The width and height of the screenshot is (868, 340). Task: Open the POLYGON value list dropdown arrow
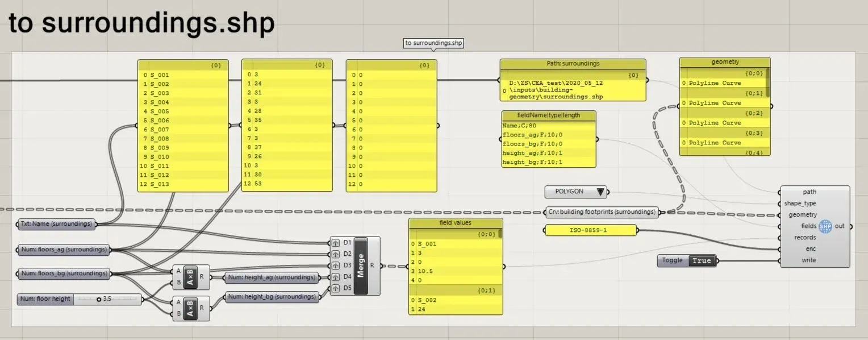(600, 192)
